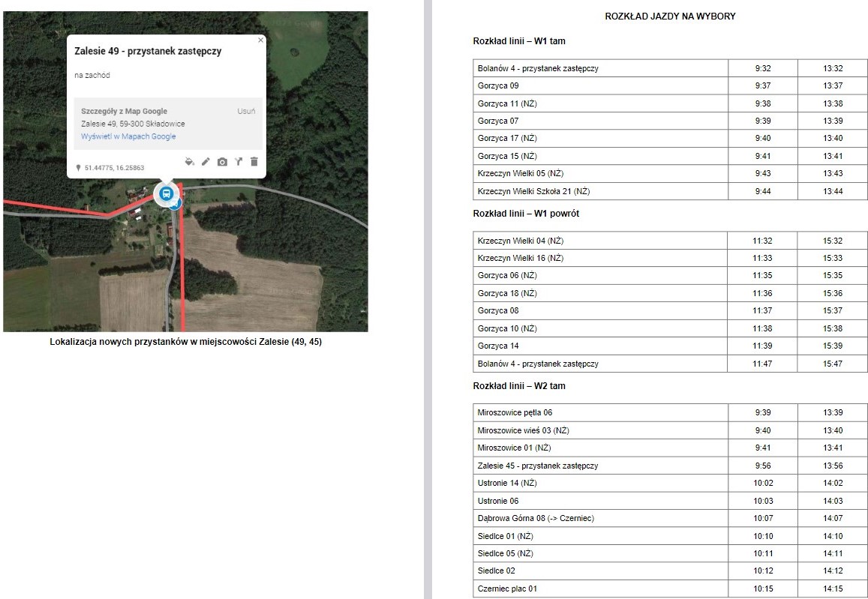
Task: Click the address 'Zalesie 49, 59-300 Składowice'
Action: pyautogui.click(x=133, y=124)
